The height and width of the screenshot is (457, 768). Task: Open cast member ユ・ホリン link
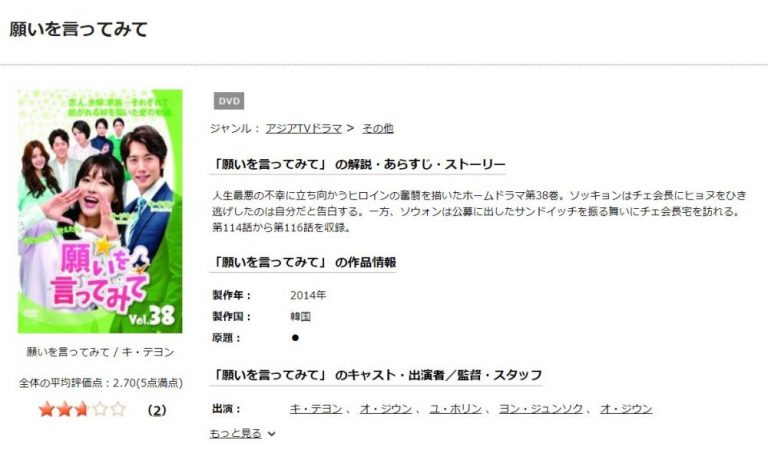(456, 409)
